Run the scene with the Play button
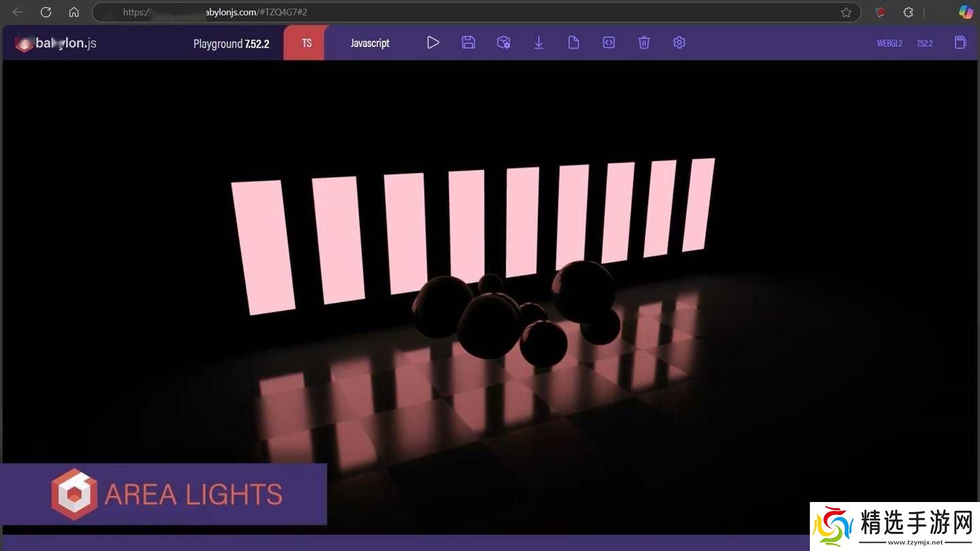980x551 pixels. [433, 43]
